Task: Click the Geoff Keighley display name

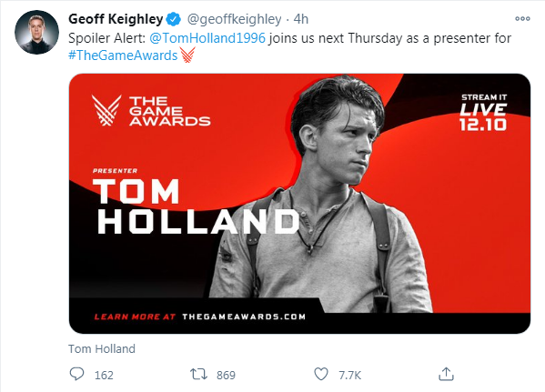Action: coord(116,19)
